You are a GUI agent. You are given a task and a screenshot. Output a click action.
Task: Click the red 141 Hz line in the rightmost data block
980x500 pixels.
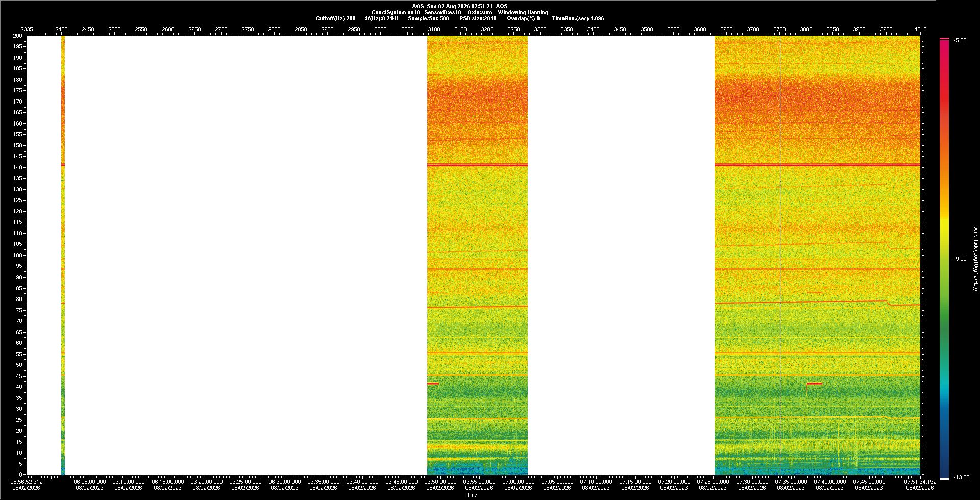point(817,165)
